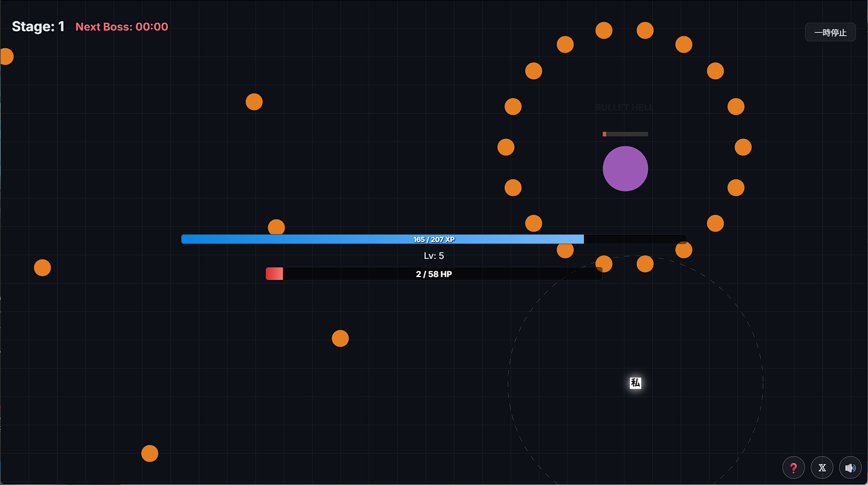Open the help question mark icon

click(793, 467)
